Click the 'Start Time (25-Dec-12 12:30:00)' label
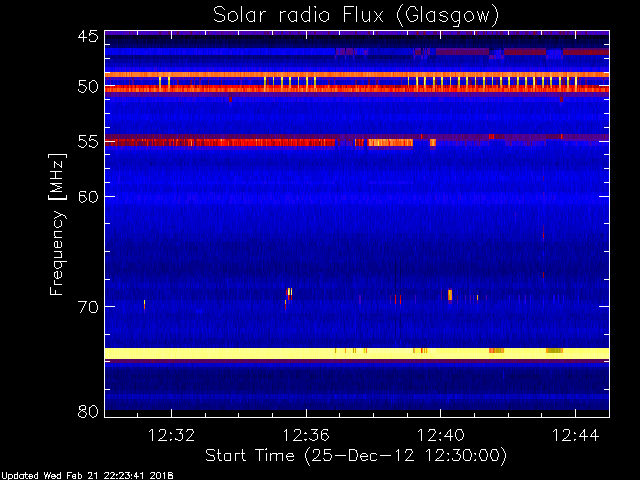The height and width of the screenshot is (480, 640). point(356,456)
